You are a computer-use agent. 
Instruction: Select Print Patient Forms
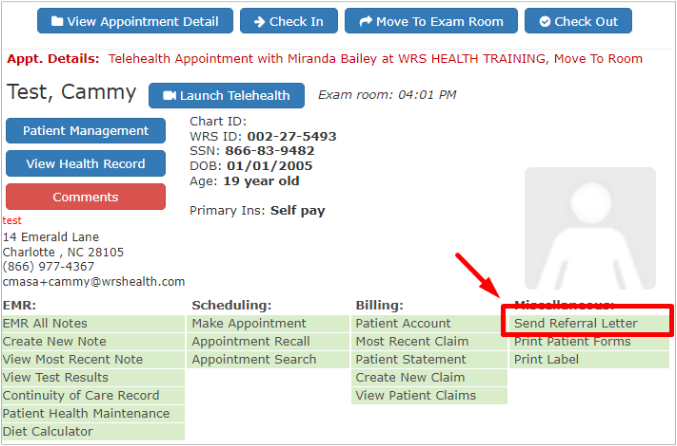[572, 342]
